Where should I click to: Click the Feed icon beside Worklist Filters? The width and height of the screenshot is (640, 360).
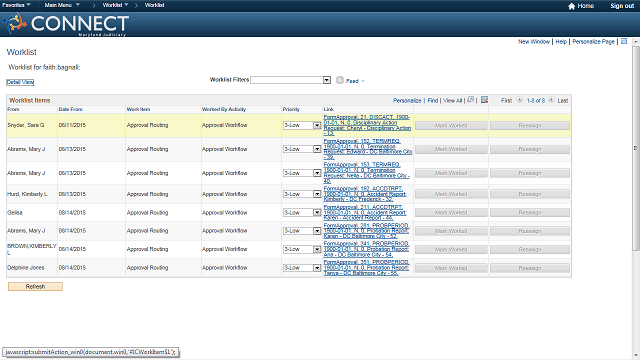[x=340, y=80]
